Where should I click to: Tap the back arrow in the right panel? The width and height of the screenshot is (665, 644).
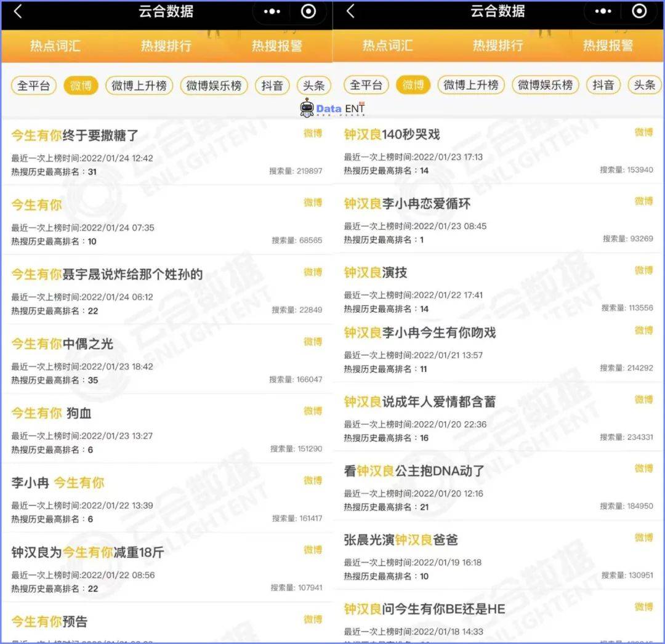[350, 11]
